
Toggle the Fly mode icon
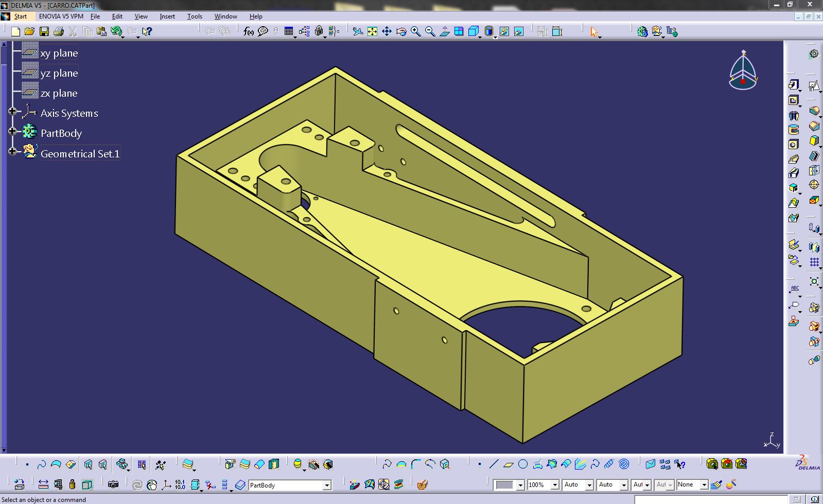pyautogui.click(x=358, y=31)
